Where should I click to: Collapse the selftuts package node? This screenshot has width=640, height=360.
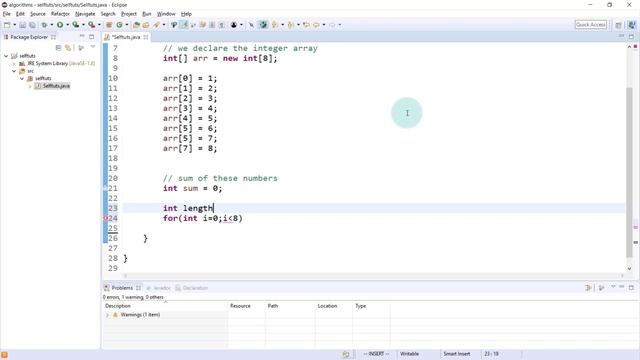click(x=22, y=78)
